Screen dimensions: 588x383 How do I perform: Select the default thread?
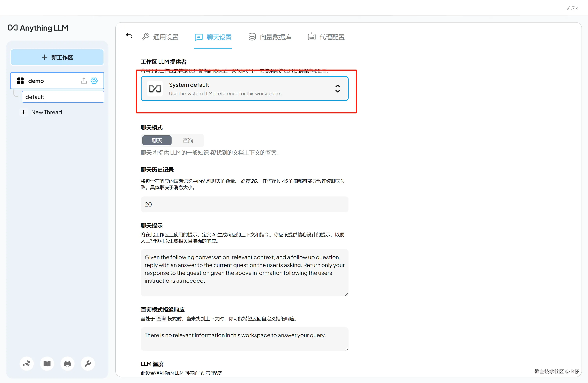pos(63,97)
